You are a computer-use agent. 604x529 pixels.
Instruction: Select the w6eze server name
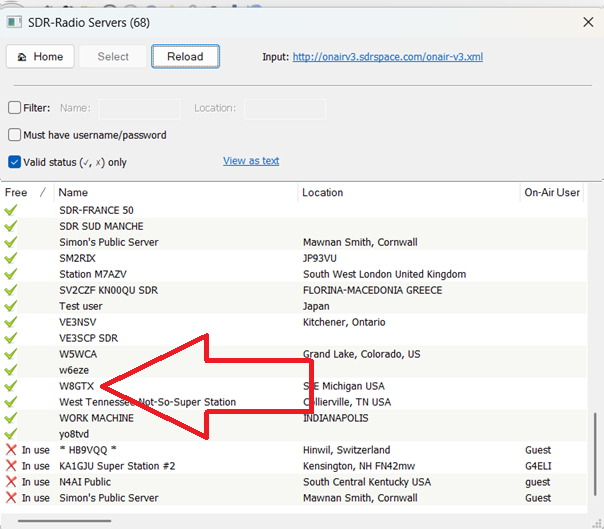(74, 370)
